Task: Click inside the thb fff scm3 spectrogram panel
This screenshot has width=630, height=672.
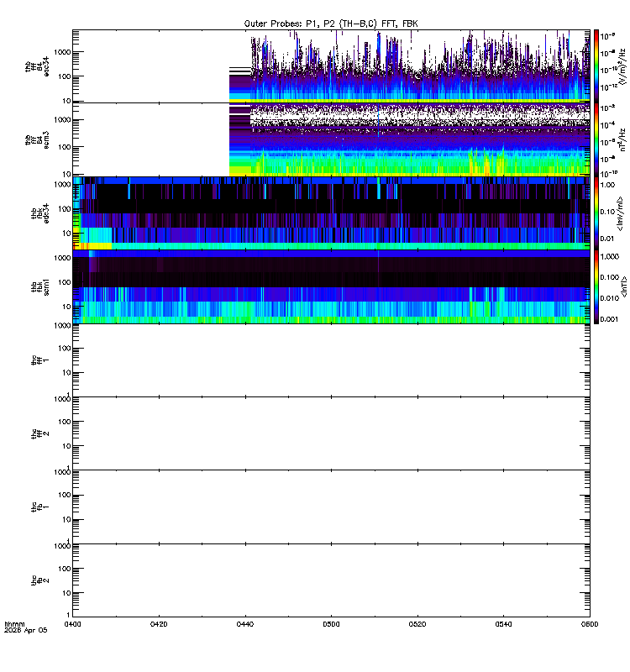Action: tap(331, 139)
